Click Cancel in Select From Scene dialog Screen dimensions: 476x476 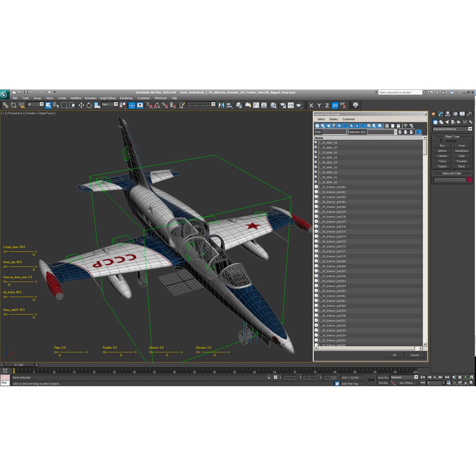415,355
